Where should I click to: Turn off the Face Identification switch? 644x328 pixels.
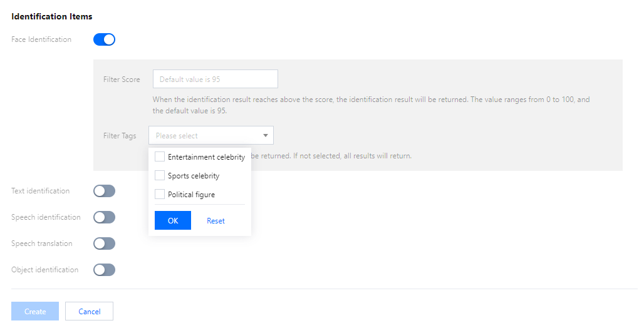105,40
